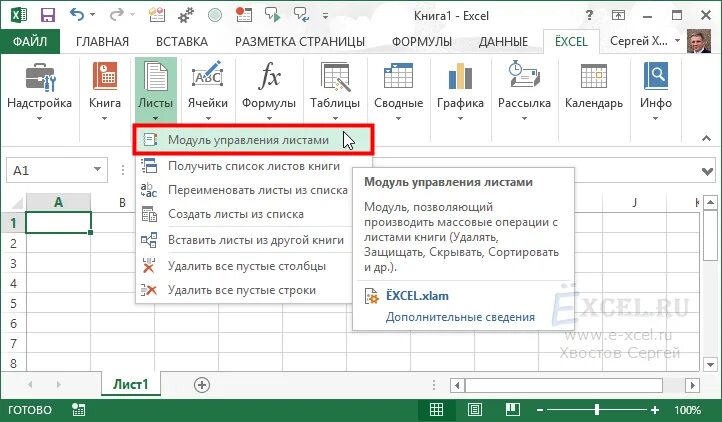The height and width of the screenshot is (422, 722).
Task: Choose Переименовать листы из списка
Action: click(245, 190)
